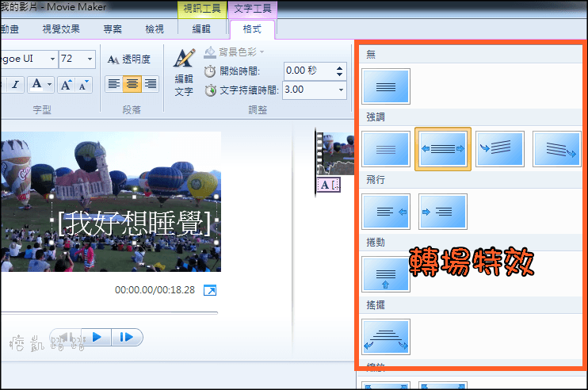Click the start time clock icon
This screenshot has height=390, width=588.
210,71
